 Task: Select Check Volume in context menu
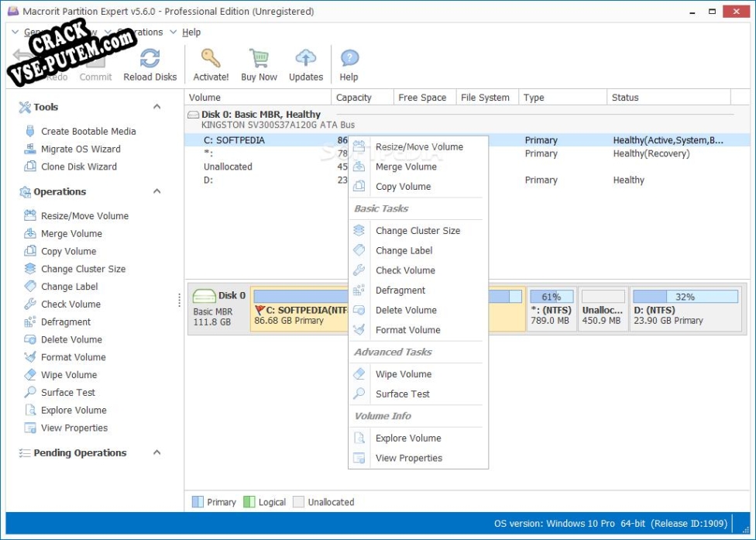(418, 270)
